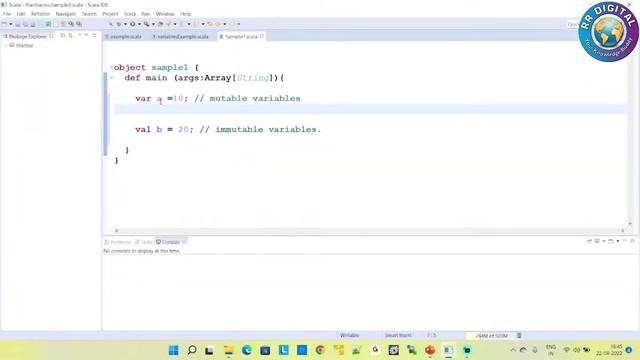Switch to the example.scala editor tab
640x360 pixels.
[x=123, y=37]
